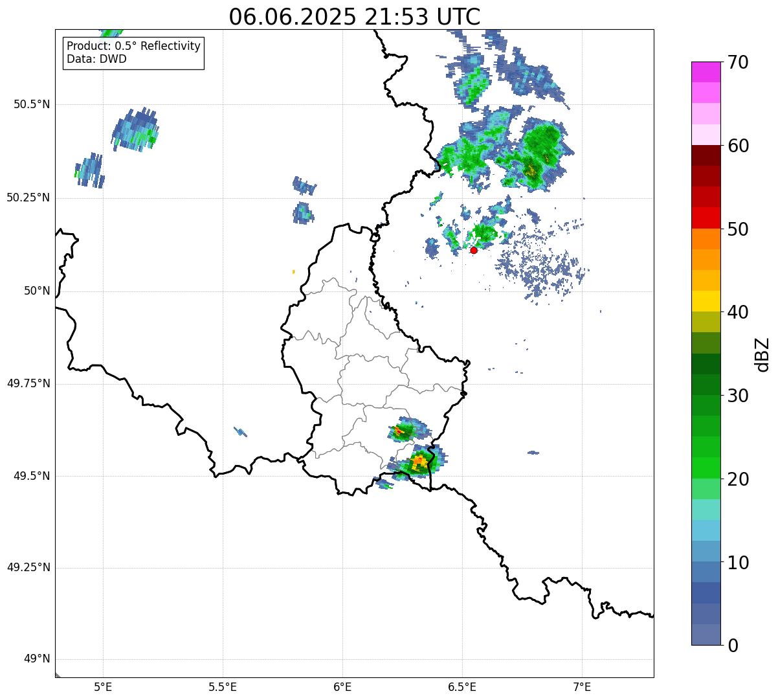Click the 49.75°N latitude label
The height and width of the screenshot is (700, 778).
pyautogui.click(x=28, y=383)
